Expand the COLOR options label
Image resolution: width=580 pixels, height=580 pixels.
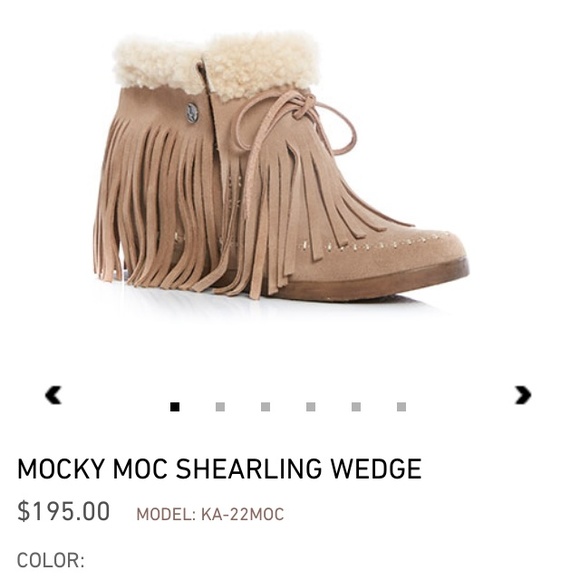[x=51, y=560]
